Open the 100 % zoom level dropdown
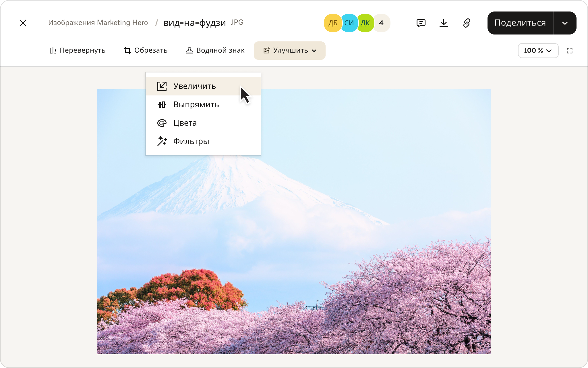This screenshot has width=588, height=368. 538,51
